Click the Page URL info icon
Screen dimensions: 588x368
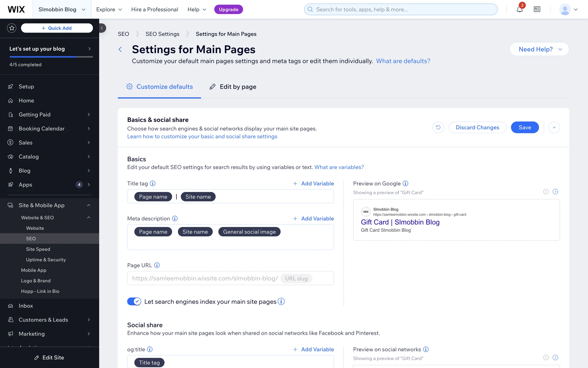[x=157, y=265]
